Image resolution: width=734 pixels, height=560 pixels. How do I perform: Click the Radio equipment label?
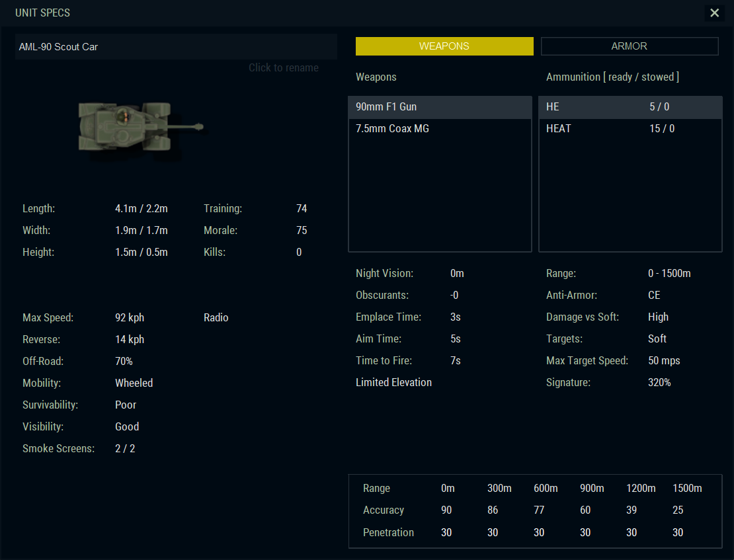[216, 318]
